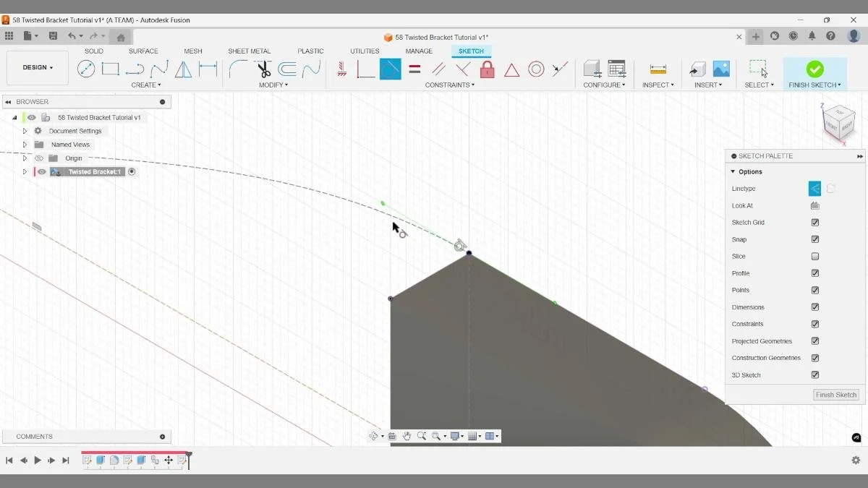
Task: Apply the Equal constraint
Action: click(416, 69)
